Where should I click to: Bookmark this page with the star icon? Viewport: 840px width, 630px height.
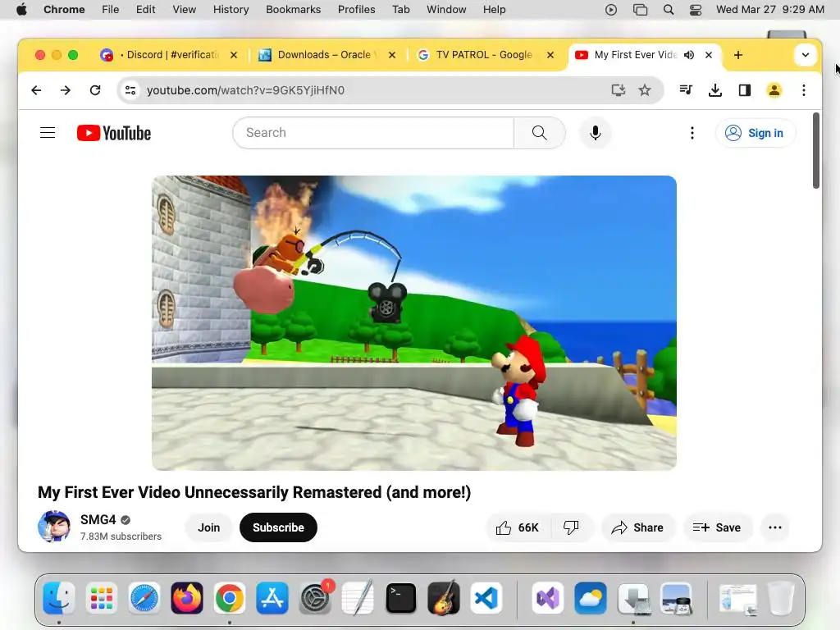click(x=645, y=90)
